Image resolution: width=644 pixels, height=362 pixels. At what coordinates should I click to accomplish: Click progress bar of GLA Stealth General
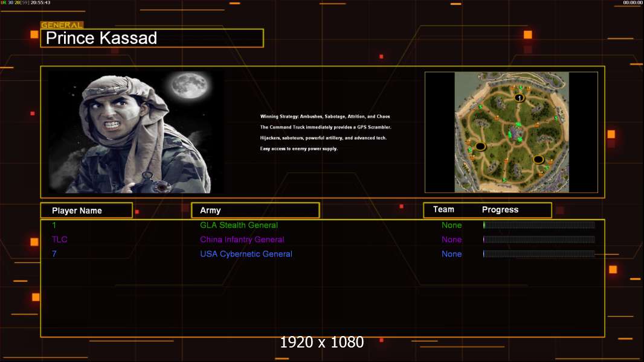(539, 224)
